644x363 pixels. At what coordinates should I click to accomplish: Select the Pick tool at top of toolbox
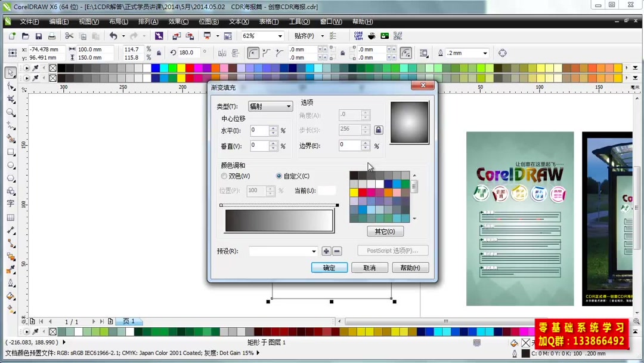coord(10,72)
